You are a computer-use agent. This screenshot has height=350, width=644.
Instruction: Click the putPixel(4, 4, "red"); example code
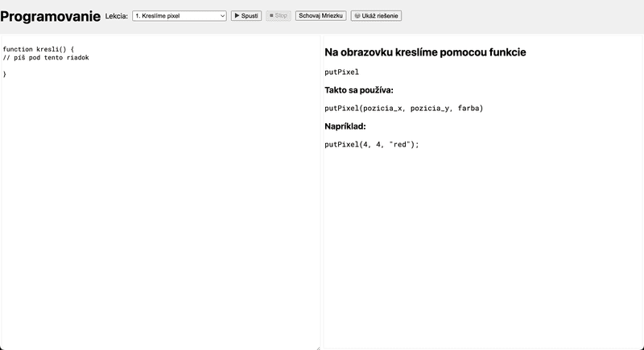coord(372,145)
